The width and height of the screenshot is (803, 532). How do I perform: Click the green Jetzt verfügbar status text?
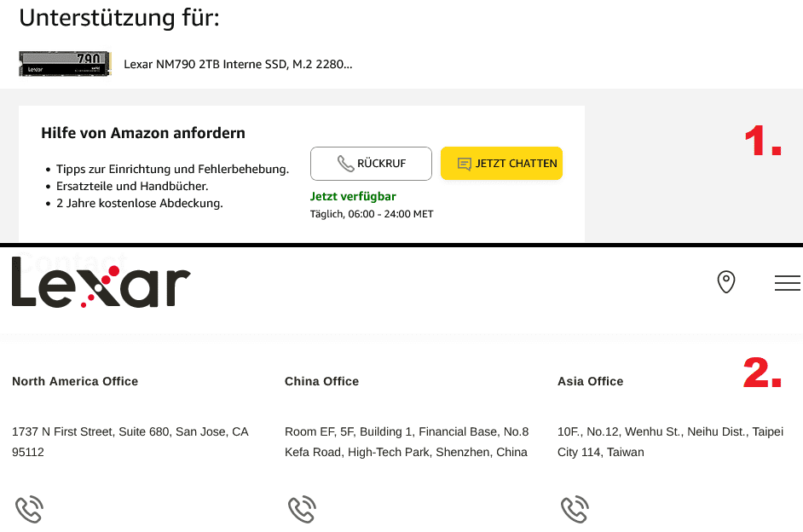(353, 197)
